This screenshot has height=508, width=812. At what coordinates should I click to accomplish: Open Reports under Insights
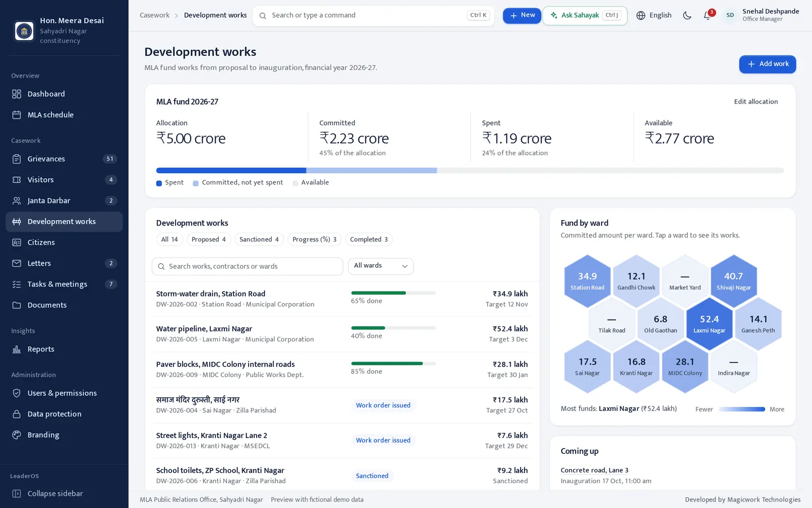64,349
